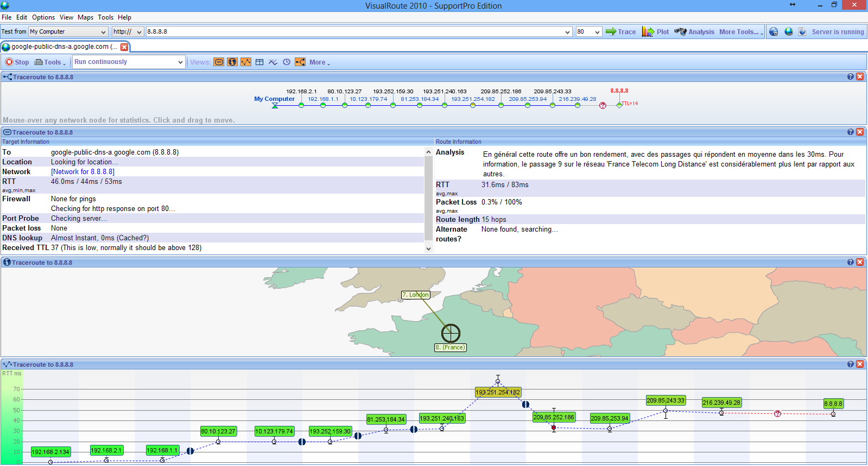Viewport: 868px width, 466px height.
Task: Click the 192.168.2.134 graph label
Action: (x=50, y=452)
